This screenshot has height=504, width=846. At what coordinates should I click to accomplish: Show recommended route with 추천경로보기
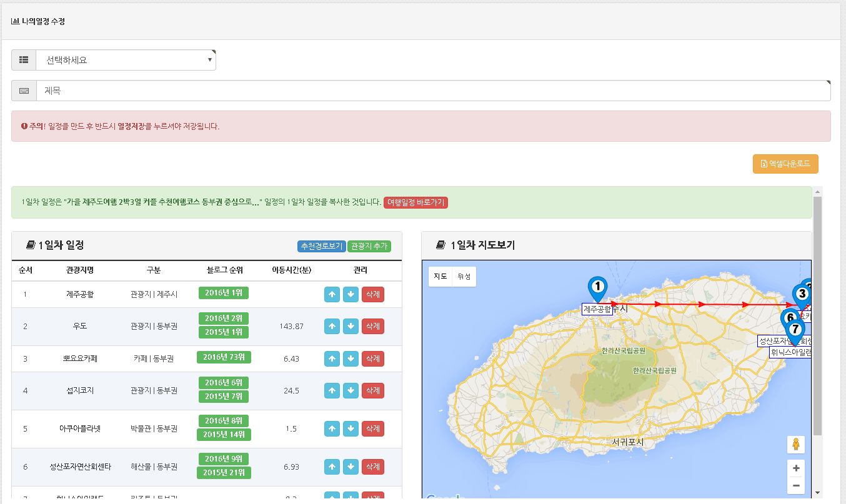pos(321,246)
